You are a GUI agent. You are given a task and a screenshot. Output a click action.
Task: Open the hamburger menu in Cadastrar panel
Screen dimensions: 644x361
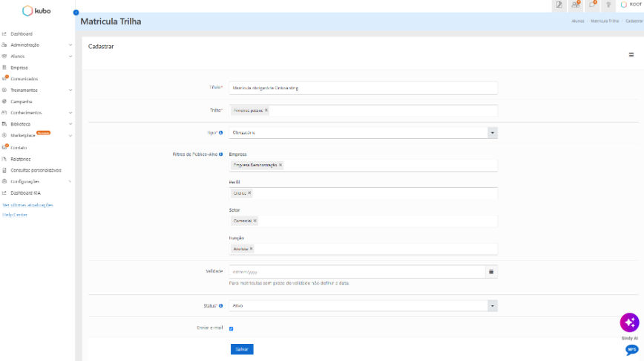[631, 55]
